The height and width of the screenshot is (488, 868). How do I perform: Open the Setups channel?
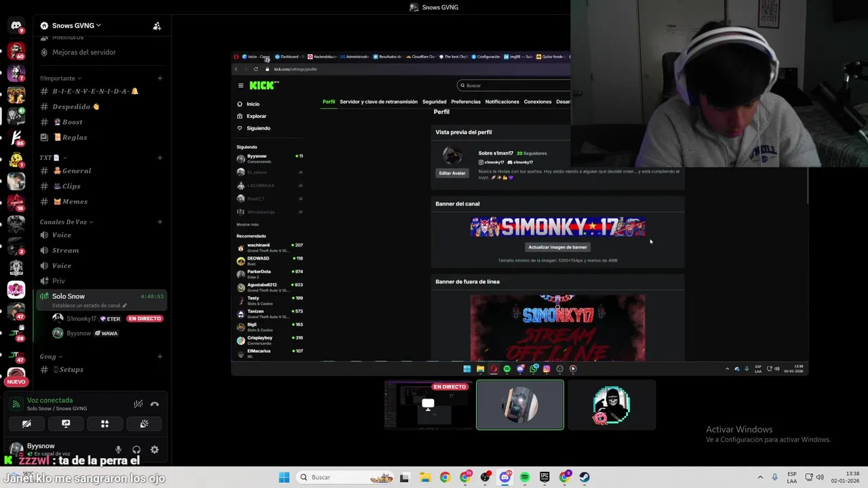tap(100, 370)
